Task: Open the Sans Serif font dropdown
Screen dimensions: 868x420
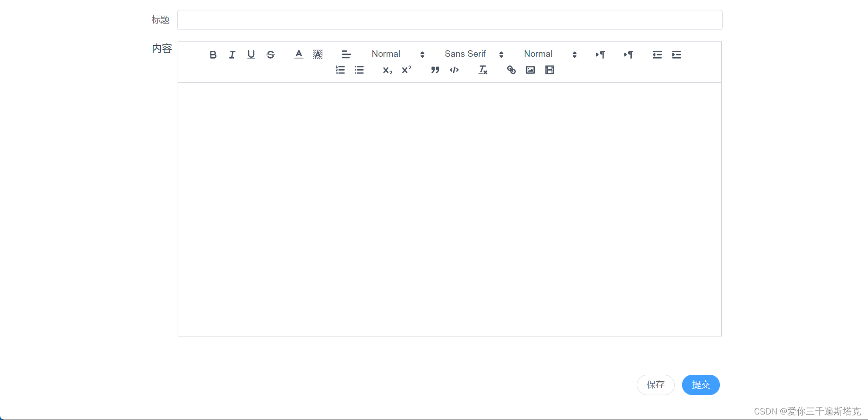Action: click(474, 54)
